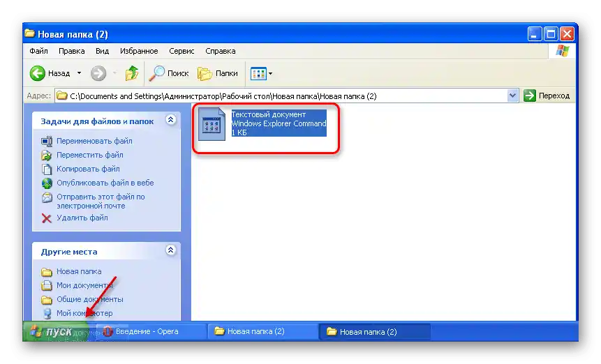Go up one folder level icon
The height and width of the screenshot is (364, 601).
point(131,73)
